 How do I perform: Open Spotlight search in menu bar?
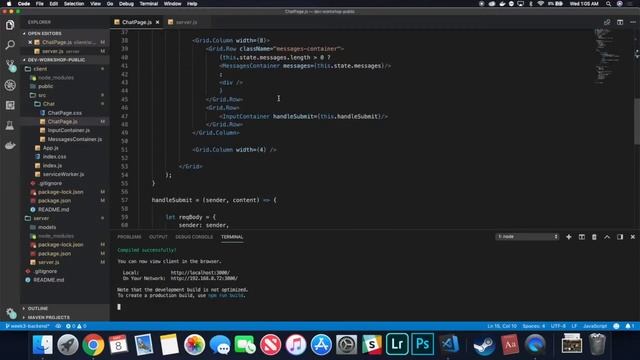pos(608,4)
